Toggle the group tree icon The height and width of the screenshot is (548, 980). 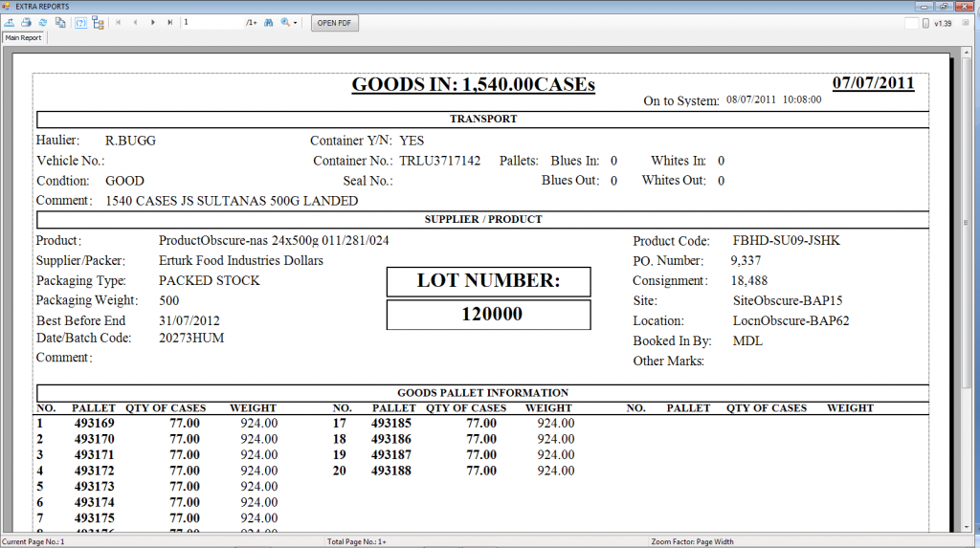coord(98,22)
